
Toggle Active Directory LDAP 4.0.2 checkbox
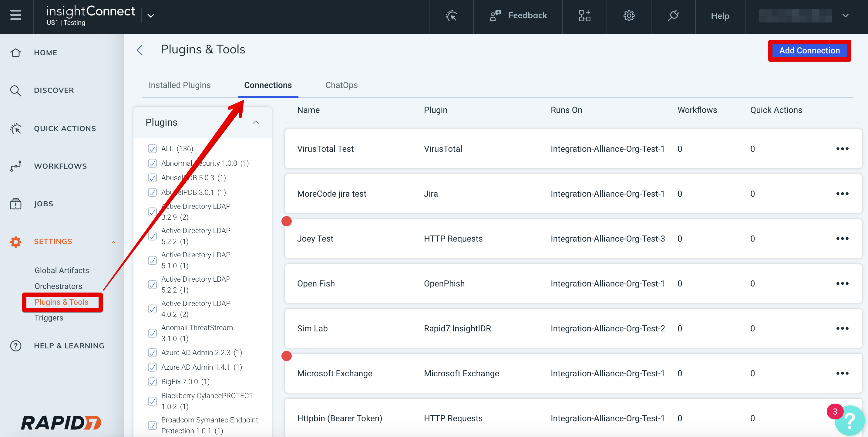152,309
